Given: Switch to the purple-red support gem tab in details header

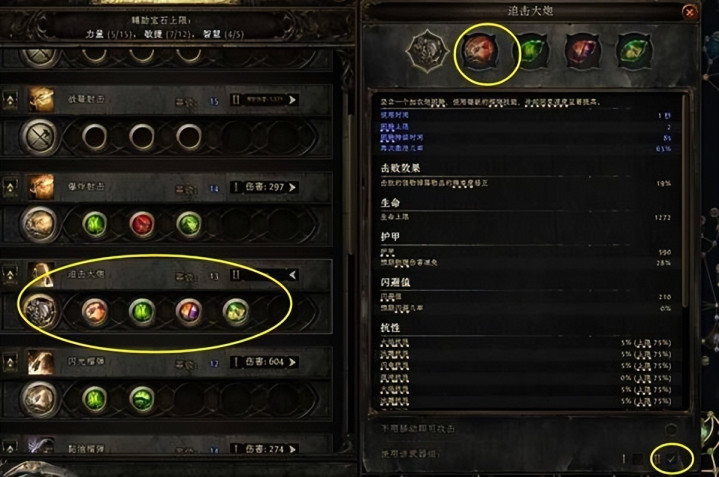Looking at the screenshot, I should pyautogui.click(x=582, y=52).
